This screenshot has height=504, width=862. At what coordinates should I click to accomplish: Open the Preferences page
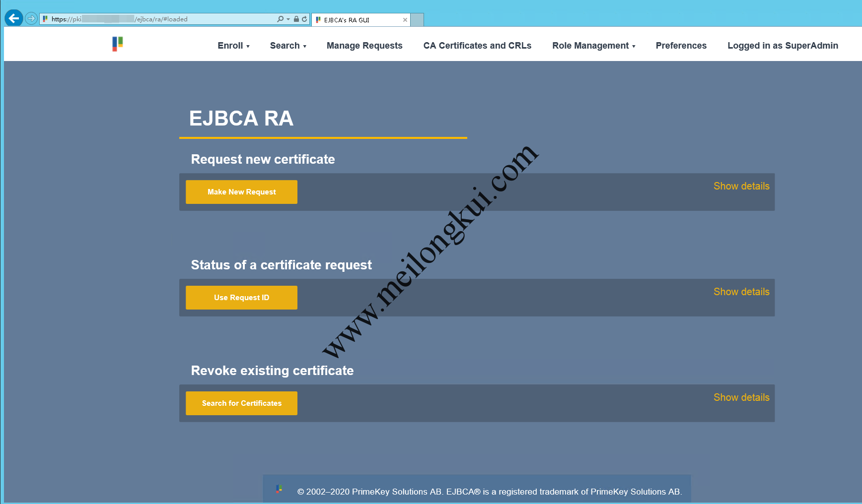681,46
